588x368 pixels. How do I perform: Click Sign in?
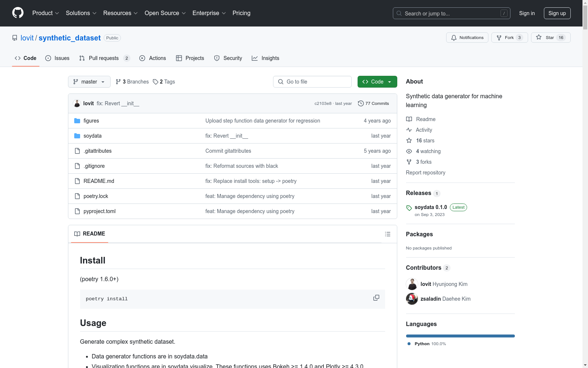point(527,13)
